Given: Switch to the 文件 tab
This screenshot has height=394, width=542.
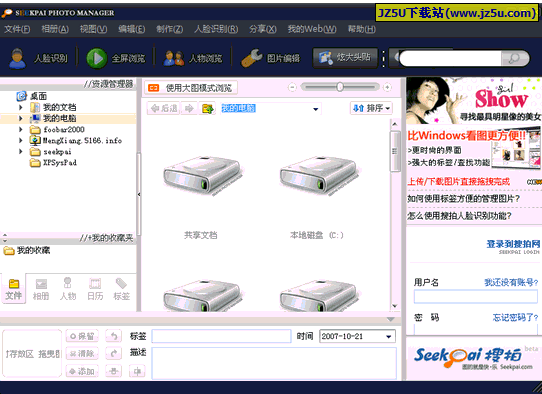Looking at the screenshot, I should (13, 289).
